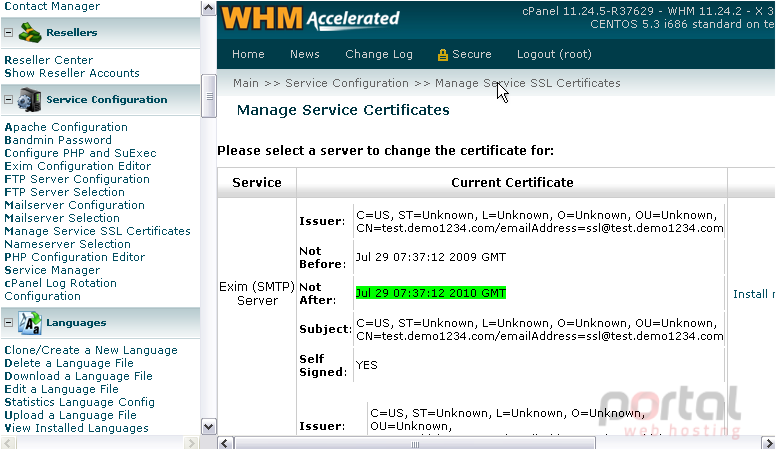
Task: Open Nameserver Selection
Action: [67, 244]
